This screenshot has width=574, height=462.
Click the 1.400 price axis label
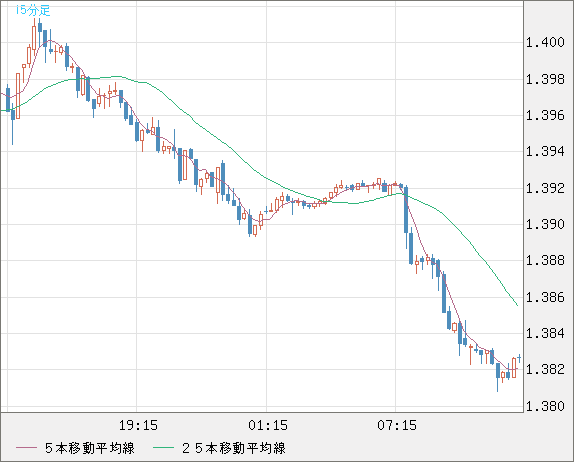point(545,42)
